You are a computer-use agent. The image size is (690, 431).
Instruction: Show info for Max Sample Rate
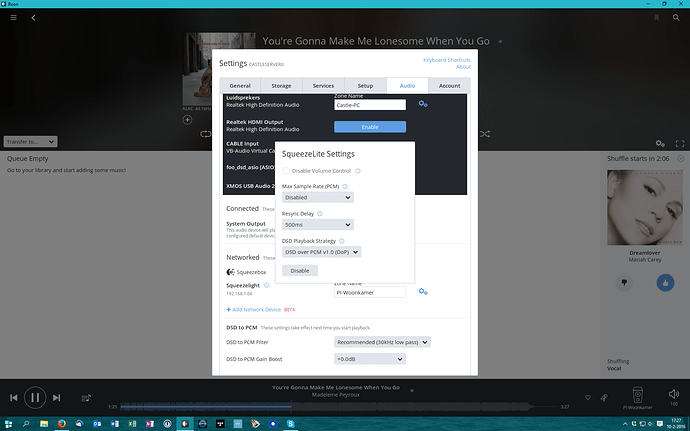345,186
